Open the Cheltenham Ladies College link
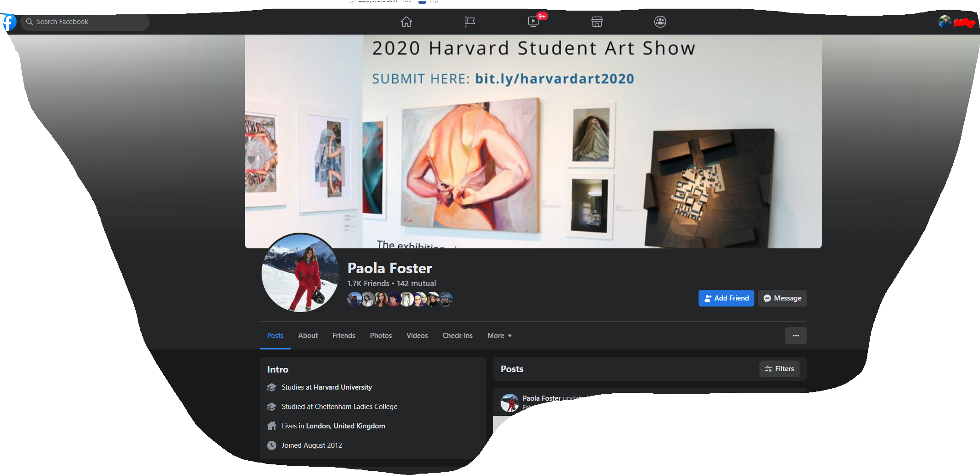 coord(356,407)
